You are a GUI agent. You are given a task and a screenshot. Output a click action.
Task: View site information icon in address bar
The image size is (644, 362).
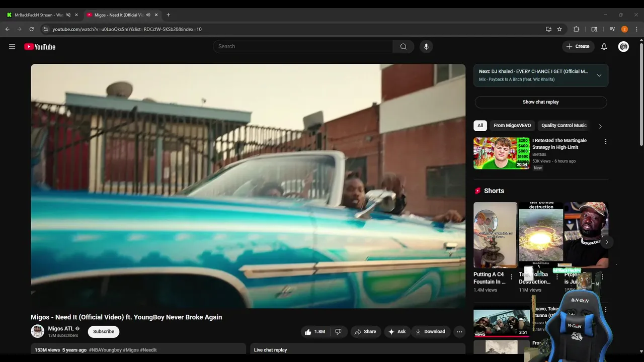coord(46,29)
